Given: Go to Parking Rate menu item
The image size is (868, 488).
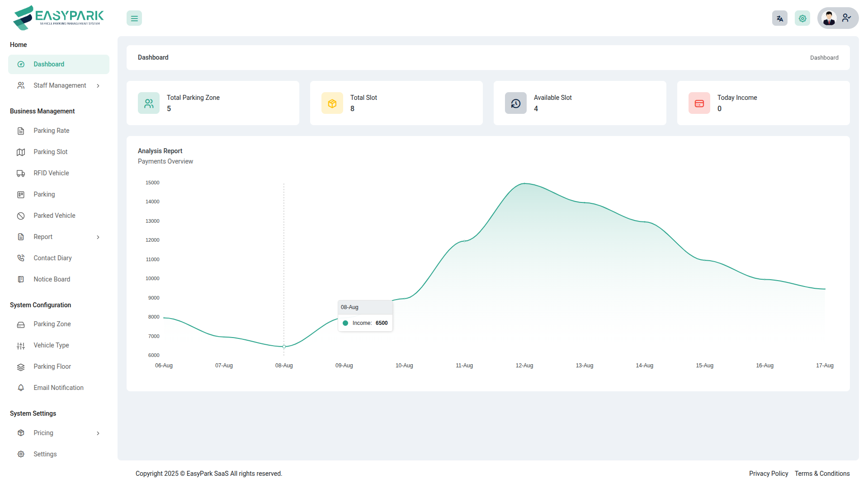Looking at the screenshot, I should (x=51, y=131).
